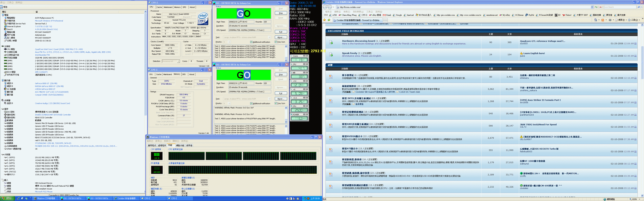Screen dimensions: 644x201
Task: Click the top ORTHOS log scrollbar down arrow
Action: (x=286, y=60)
